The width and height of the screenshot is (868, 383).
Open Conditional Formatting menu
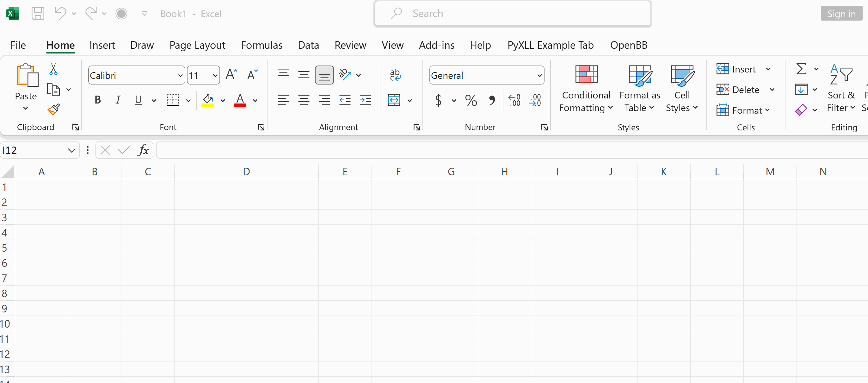[586, 89]
